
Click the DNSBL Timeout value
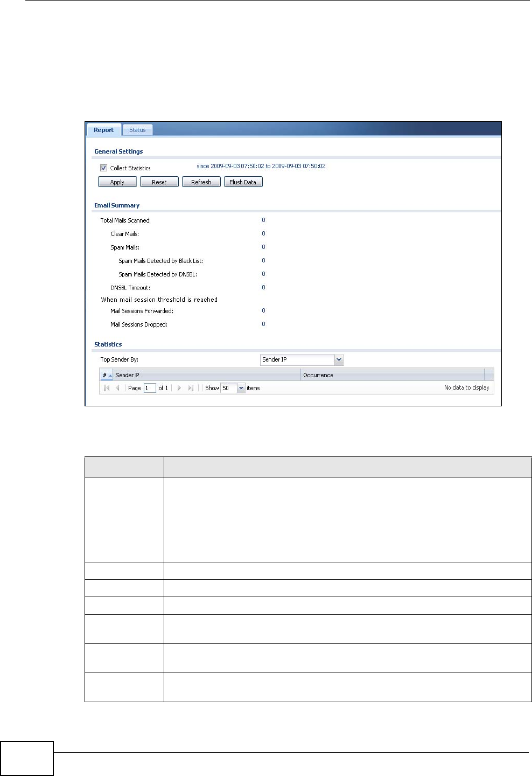pyautogui.click(x=263, y=287)
